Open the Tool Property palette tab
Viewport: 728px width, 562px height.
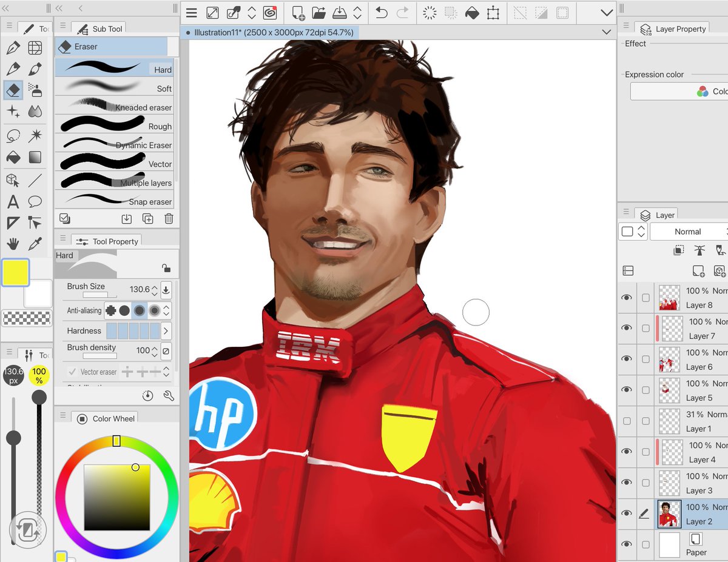point(107,241)
